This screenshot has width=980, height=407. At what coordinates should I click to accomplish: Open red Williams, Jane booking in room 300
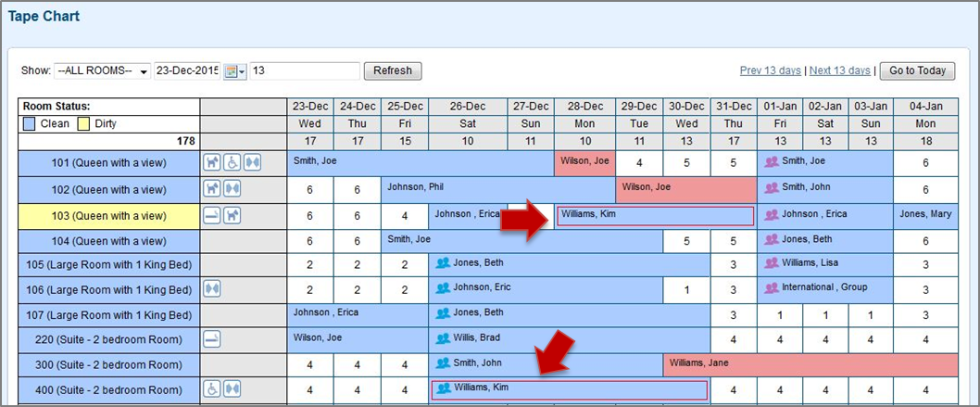[x=810, y=364]
